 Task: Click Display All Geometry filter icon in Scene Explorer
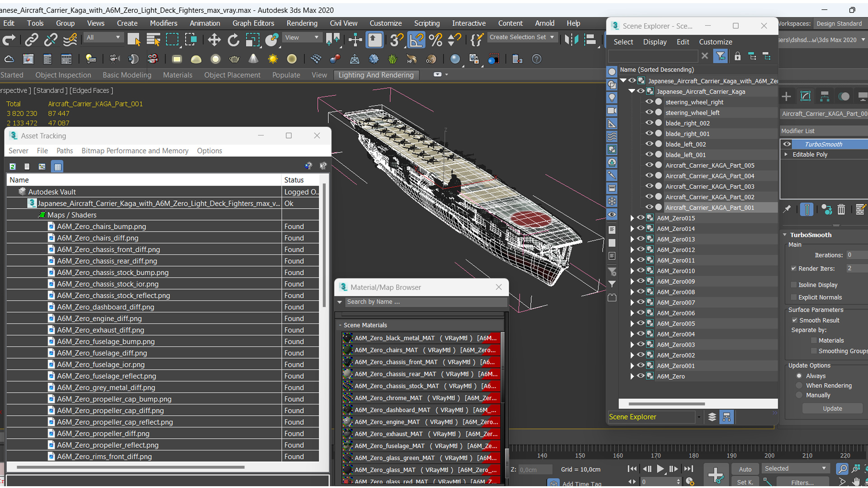coord(612,72)
